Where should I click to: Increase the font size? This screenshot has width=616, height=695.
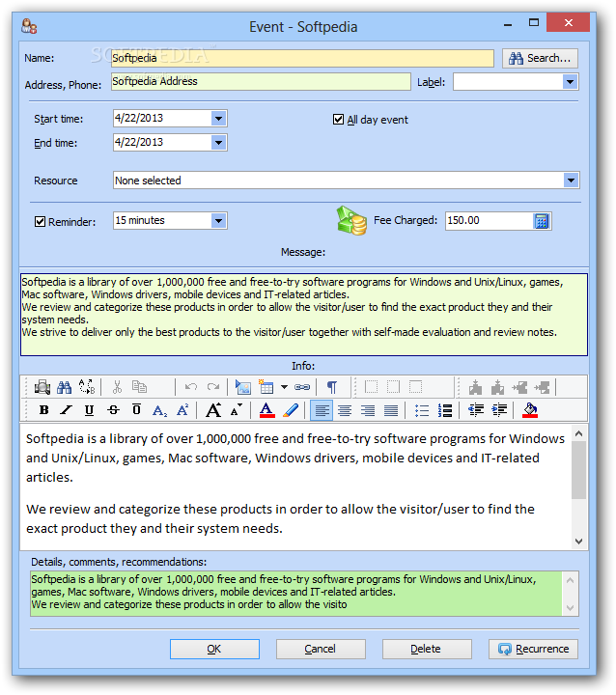(213, 410)
